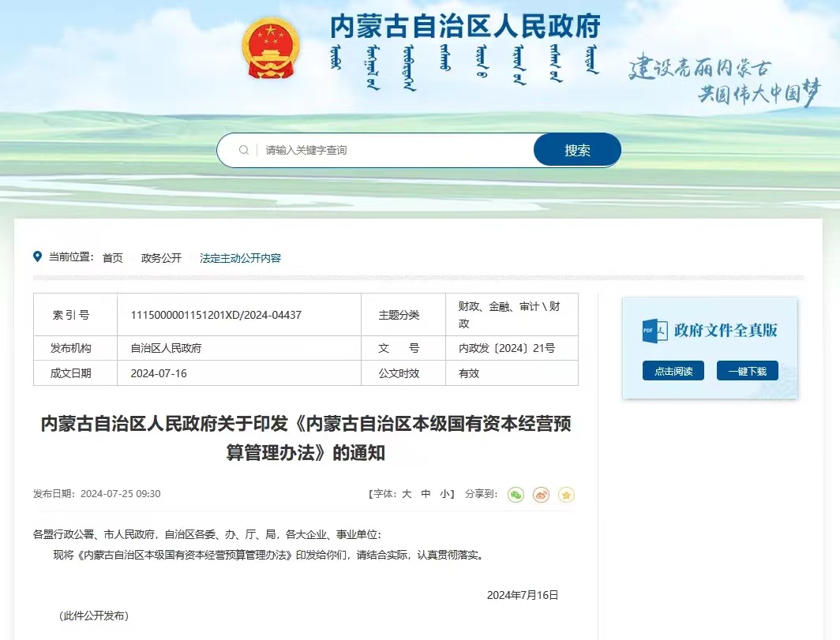Image resolution: width=840 pixels, height=640 pixels.
Task: Set font size to 中
Action: (426, 494)
